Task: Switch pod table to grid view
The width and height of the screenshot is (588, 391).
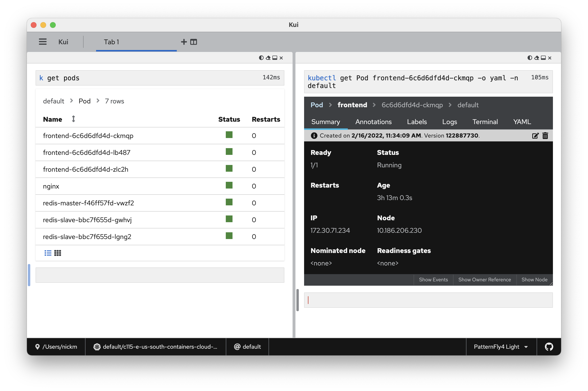Action: (58, 253)
